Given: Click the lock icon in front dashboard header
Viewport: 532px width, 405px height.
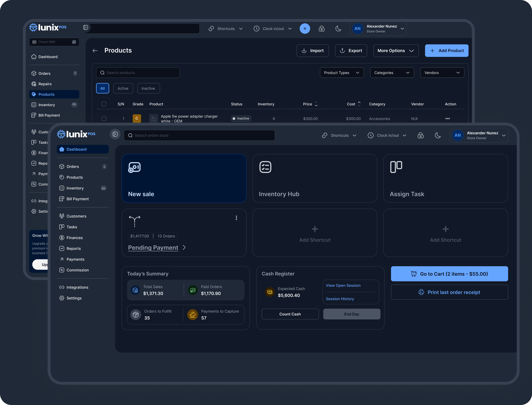Looking at the screenshot, I should [x=420, y=135].
